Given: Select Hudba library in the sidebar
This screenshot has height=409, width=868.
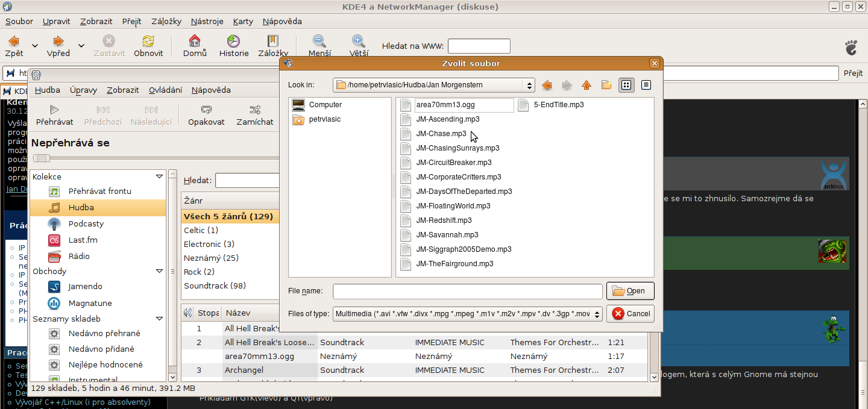Looking at the screenshot, I should (x=98, y=207).
